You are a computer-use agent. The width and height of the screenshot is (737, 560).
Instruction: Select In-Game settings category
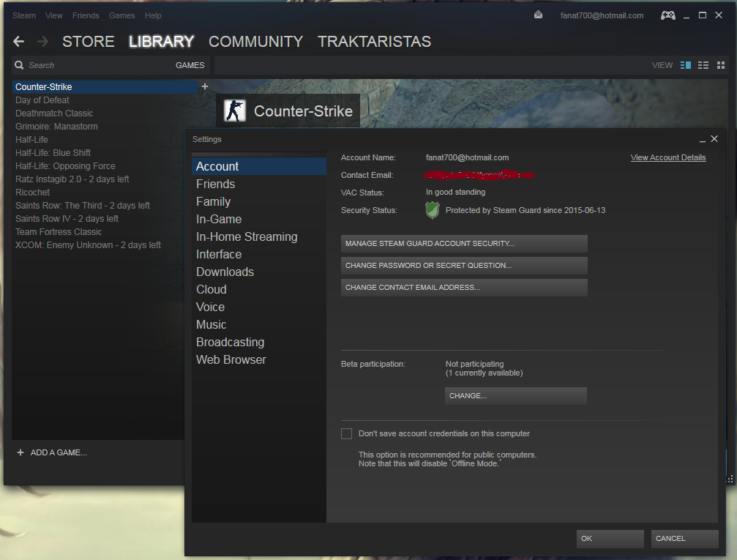pos(259,219)
